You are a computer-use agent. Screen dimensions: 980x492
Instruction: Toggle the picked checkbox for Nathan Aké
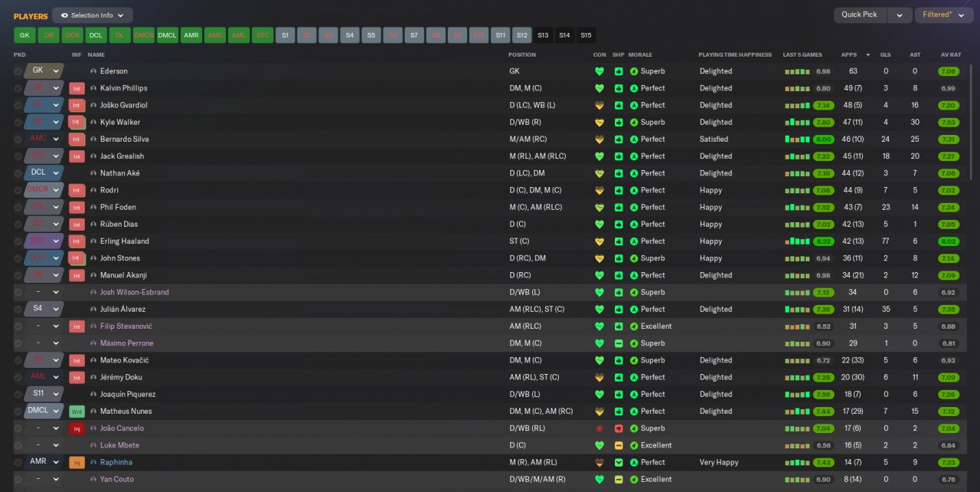pos(18,173)
